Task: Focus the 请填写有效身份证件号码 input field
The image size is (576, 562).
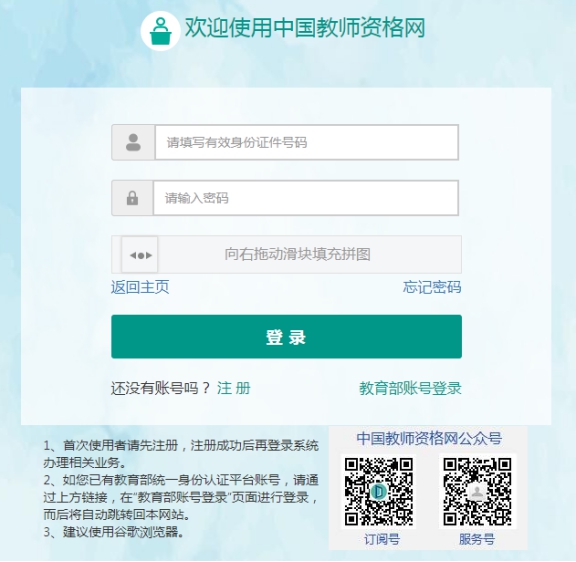Action: [x=307, y=143]
